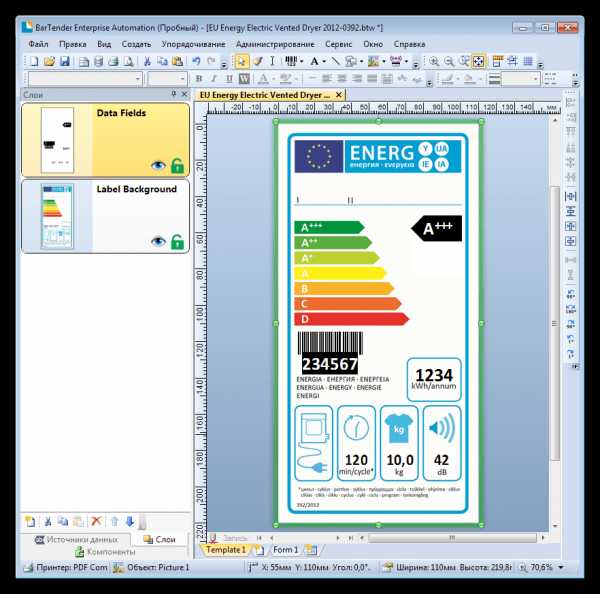The height and width of the screenshot is (594, 600).
Task: Open Page Setup toolbar icon
Action: [84, 61]
